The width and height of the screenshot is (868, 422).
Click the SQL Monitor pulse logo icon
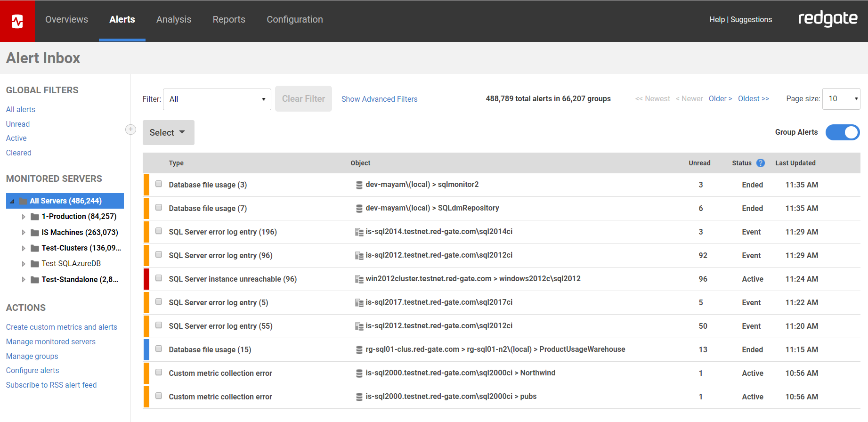point(17,21)
